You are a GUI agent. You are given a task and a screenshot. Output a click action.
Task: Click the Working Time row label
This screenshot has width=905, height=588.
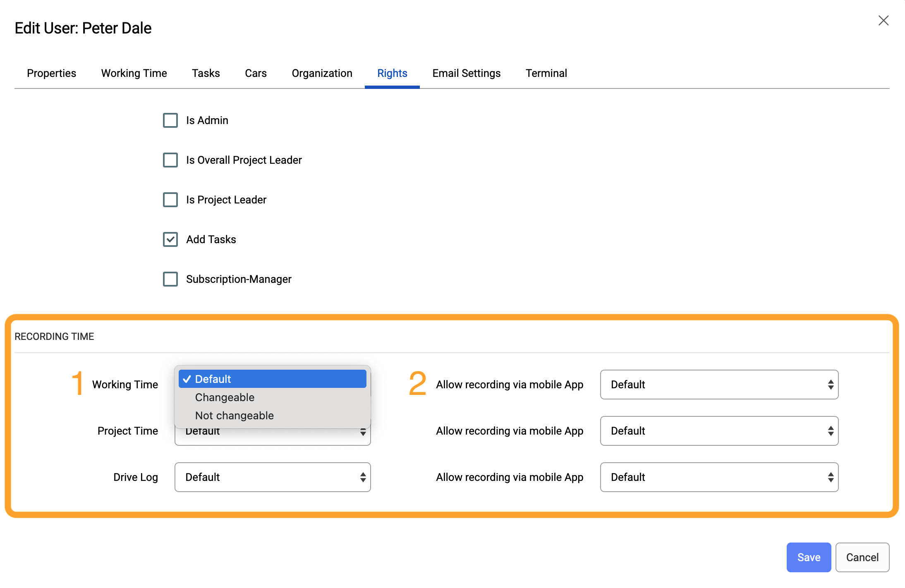(125, 385)
